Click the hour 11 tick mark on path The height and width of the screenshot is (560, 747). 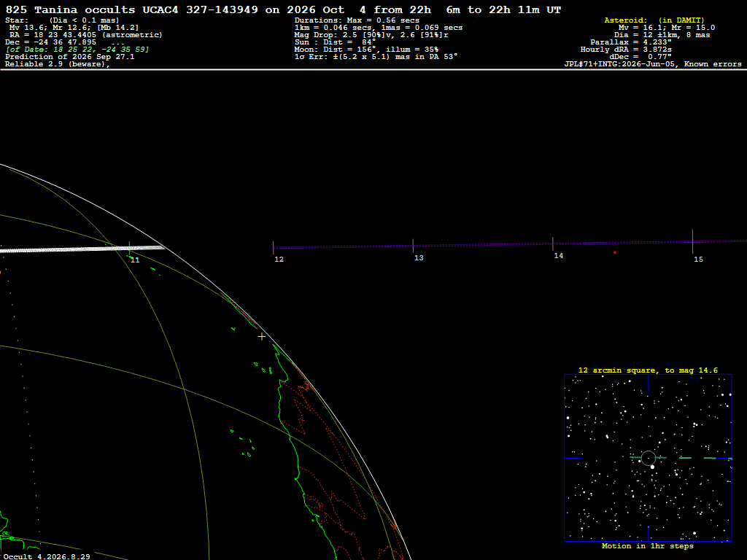tap(129, 248)
